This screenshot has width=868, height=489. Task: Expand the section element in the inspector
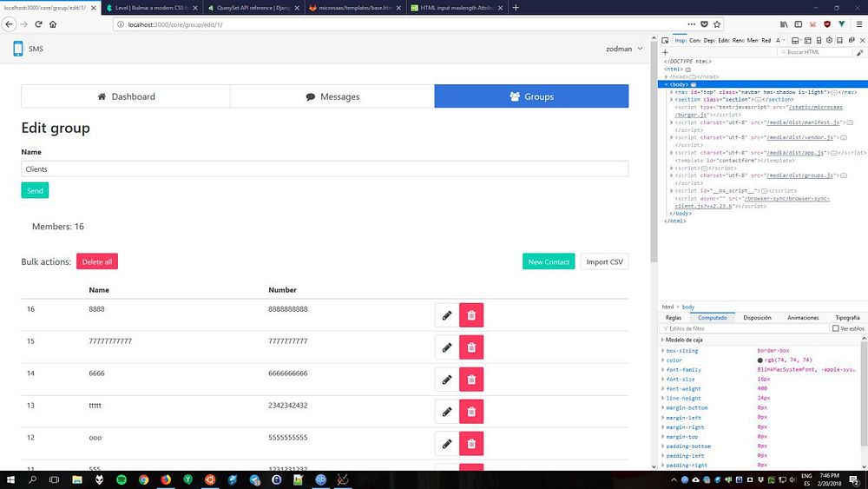pos(672,100)
